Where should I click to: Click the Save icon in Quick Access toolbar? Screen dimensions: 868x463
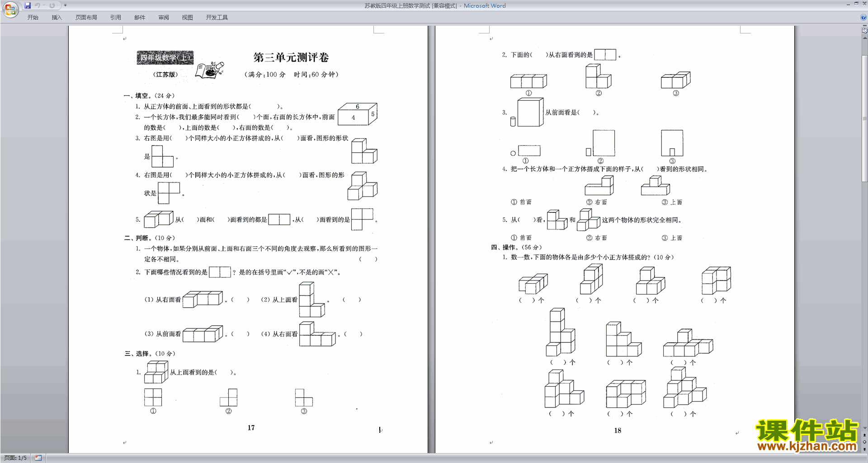click(x=28, y=5)
